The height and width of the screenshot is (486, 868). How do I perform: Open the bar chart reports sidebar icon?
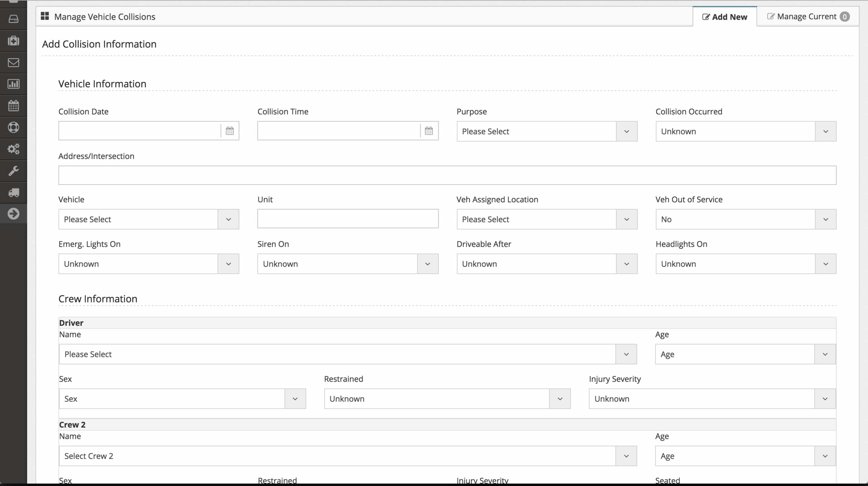pyautogui.click(x=14, y=84)
